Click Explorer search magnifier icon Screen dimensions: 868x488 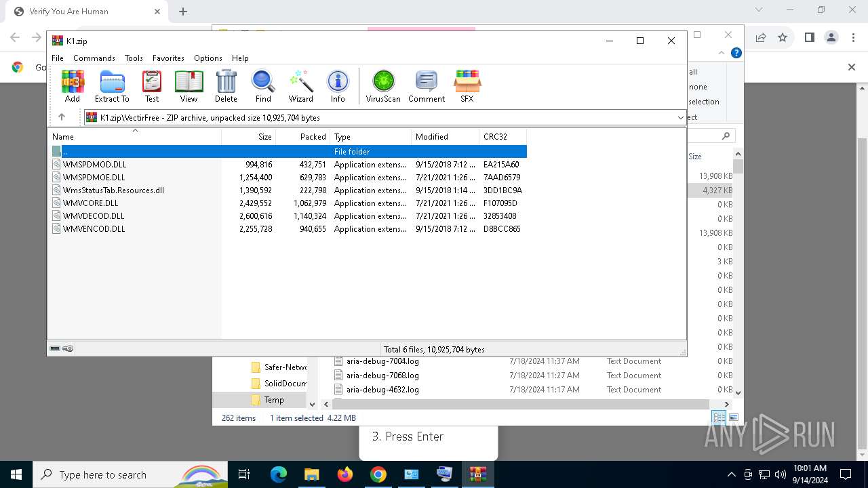click(726, 136)
